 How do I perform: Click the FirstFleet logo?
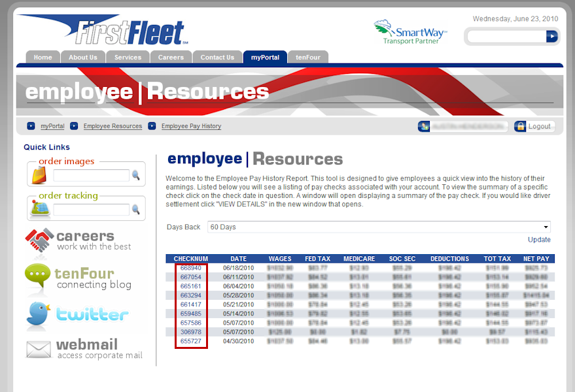(103, 31)
